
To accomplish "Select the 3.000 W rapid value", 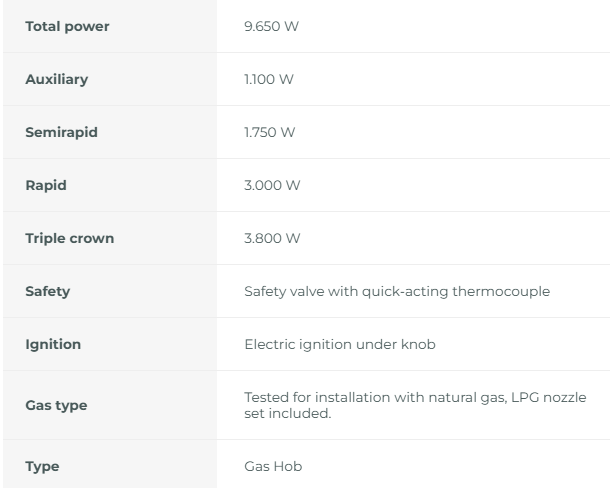I will click(272, 185).
